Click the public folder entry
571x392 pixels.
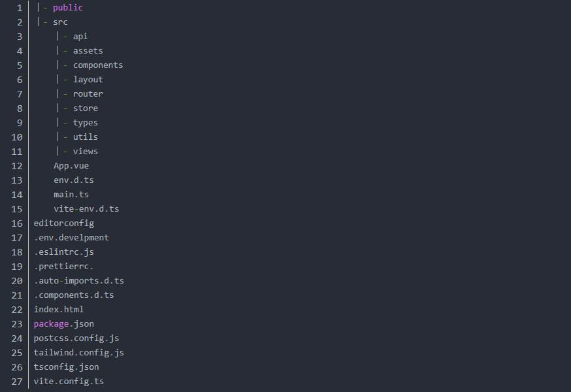[x=68, y=8]
